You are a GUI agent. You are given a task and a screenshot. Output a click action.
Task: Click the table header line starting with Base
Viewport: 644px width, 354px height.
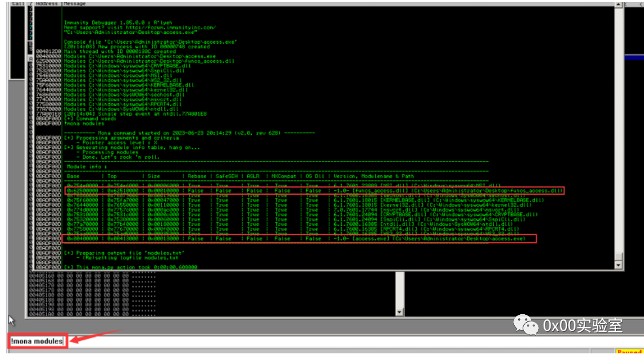click(x=240, y=176)
